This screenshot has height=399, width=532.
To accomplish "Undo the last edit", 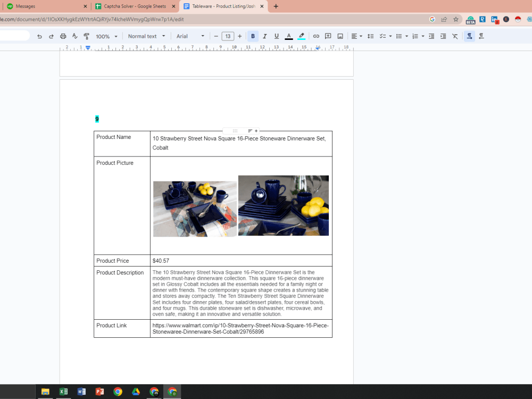I will pyautogui.click(x=39, y=36).
